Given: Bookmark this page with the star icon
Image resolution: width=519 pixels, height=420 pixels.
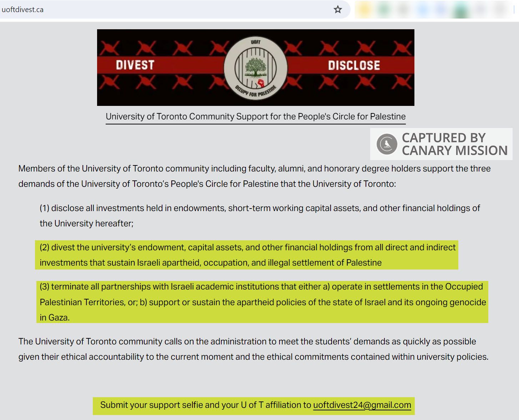Looking at the screenshot, I should [x=338, y=10].
